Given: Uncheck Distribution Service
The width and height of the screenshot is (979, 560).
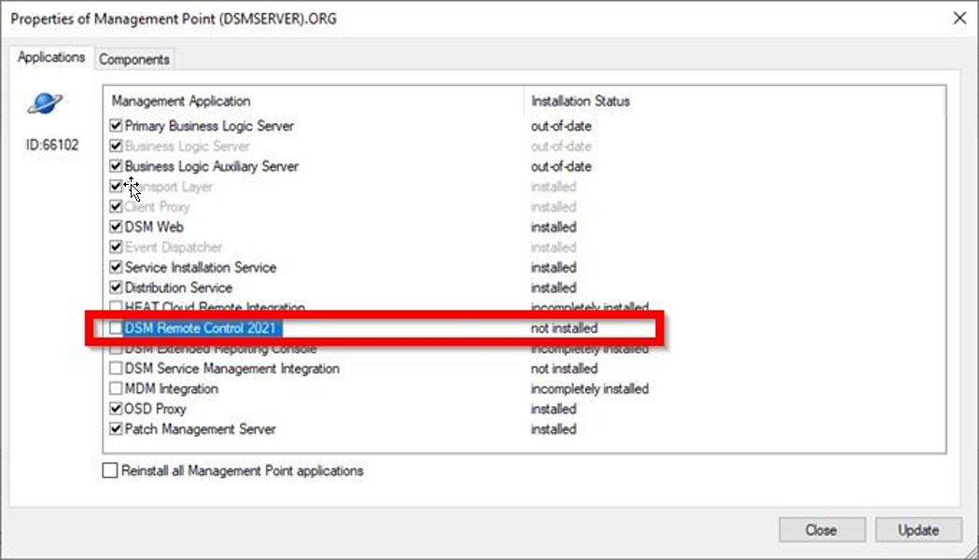Looking at the screenshot, I should [x=116, y=287].
